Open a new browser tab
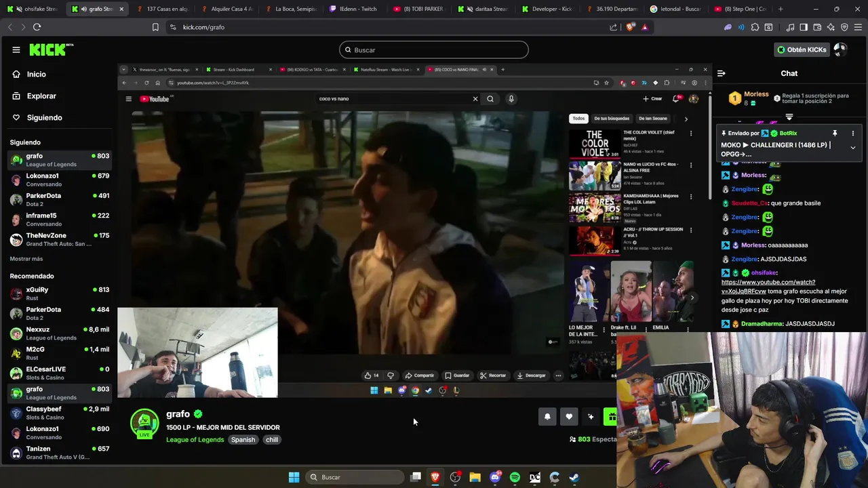This screenshot has width=868, height=488. point(781,9)
